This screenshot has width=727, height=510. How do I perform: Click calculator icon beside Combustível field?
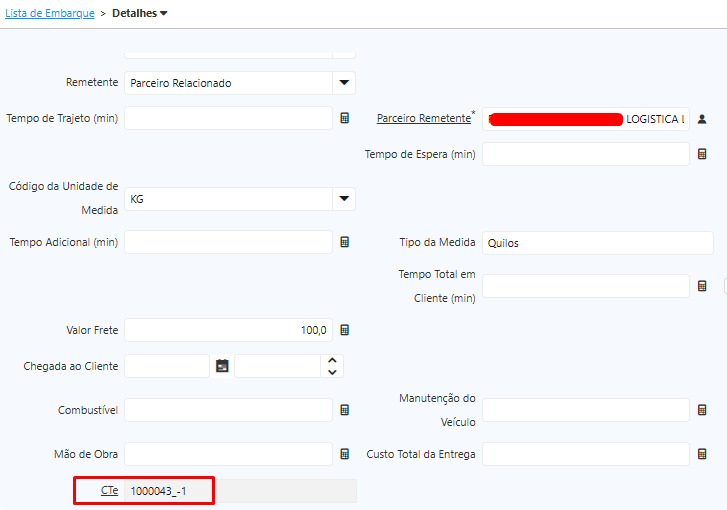click(x=345, y=410)
